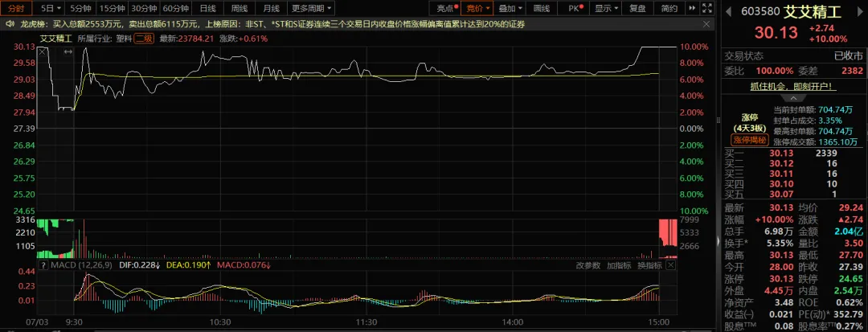Click the PE(动)* 352.79 value
The height and width of the screenshot is (332, 868).
[848, 315]
